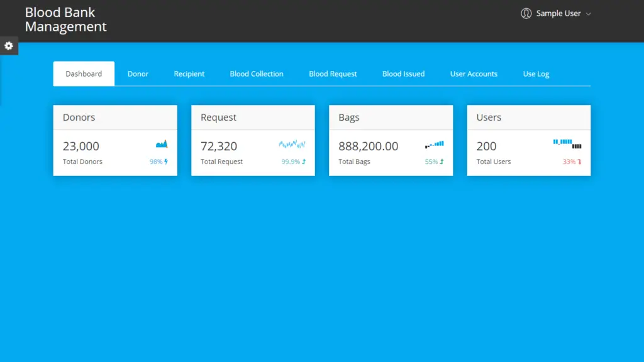Switch to the Donor tab
644x362 pixels.
click(138, 74)
